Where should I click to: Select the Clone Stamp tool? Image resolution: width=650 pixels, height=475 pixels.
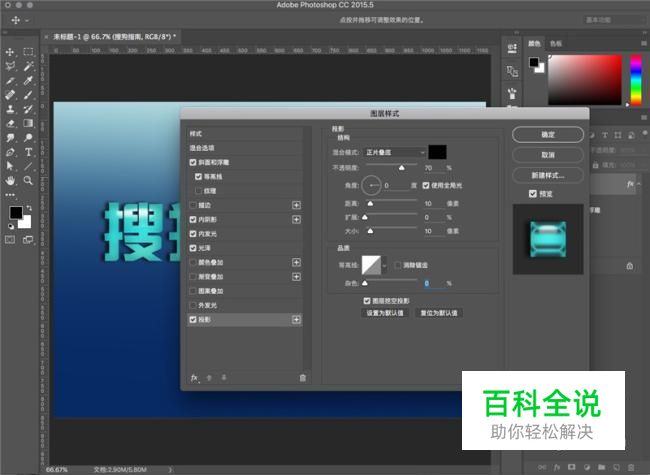coord(10,109)
